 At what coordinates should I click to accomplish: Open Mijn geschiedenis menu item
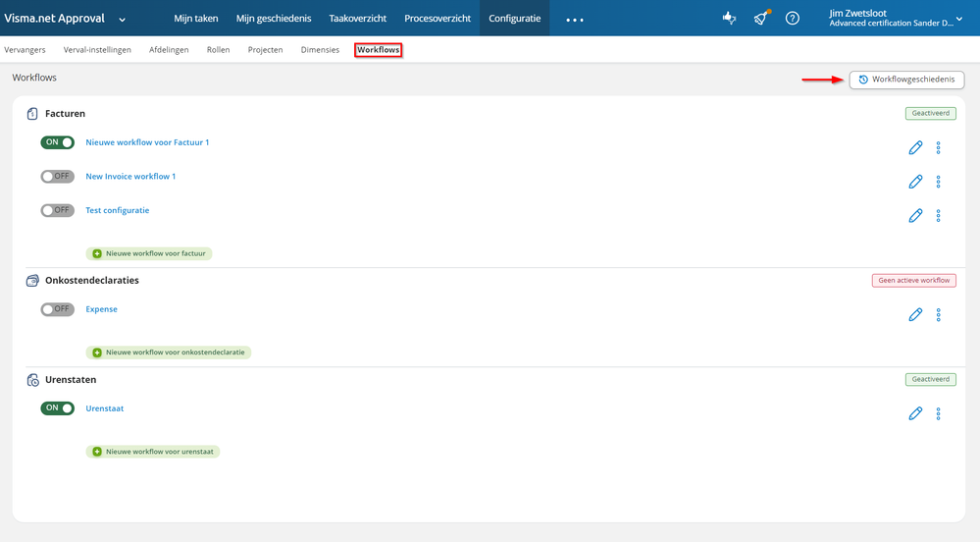pyautogui.click(x=273, y=18)
